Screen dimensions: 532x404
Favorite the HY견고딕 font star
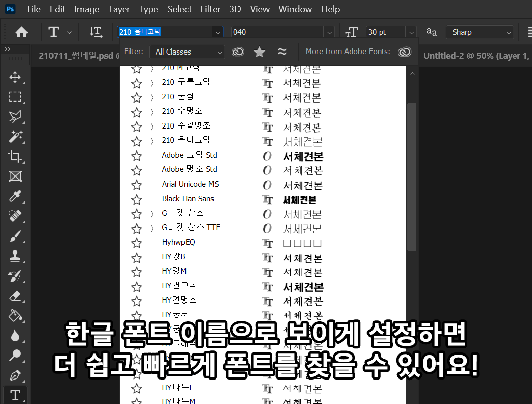pos(137,287)
